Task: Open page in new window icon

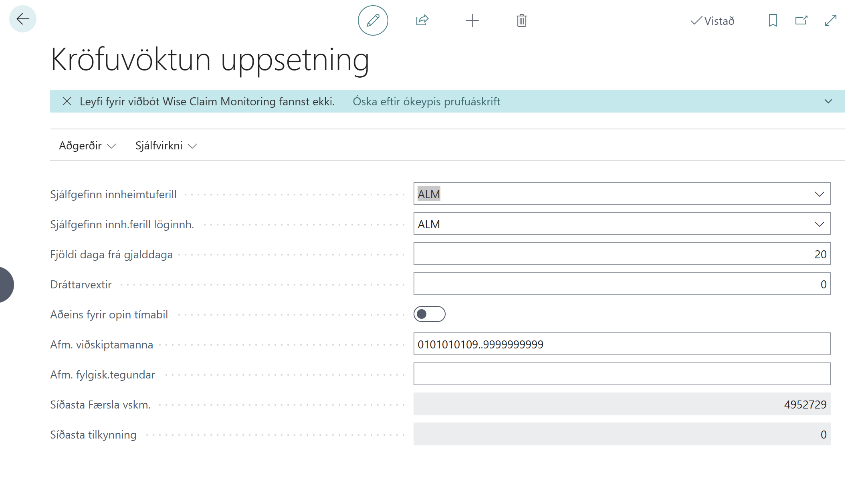Action: pyautogui.click(x=801, y=20)
